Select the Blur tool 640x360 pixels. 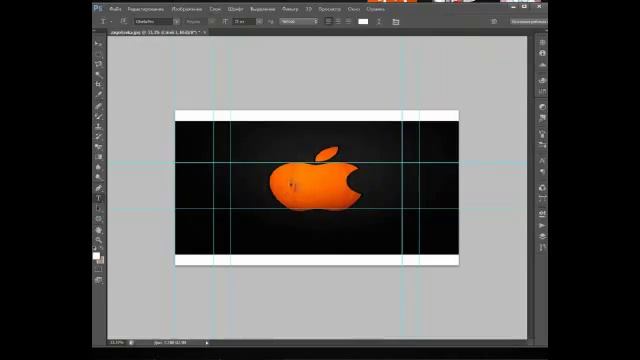(98, 167)
